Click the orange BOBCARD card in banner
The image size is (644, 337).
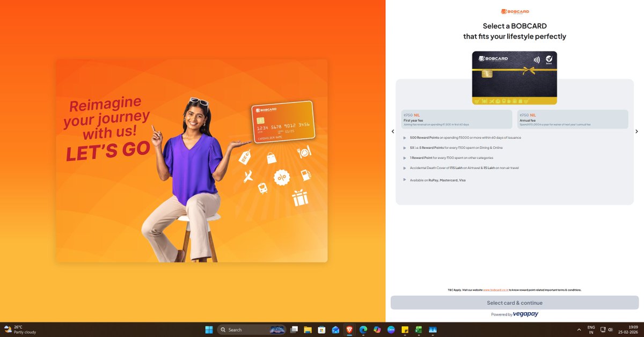[x=283, y=122]
